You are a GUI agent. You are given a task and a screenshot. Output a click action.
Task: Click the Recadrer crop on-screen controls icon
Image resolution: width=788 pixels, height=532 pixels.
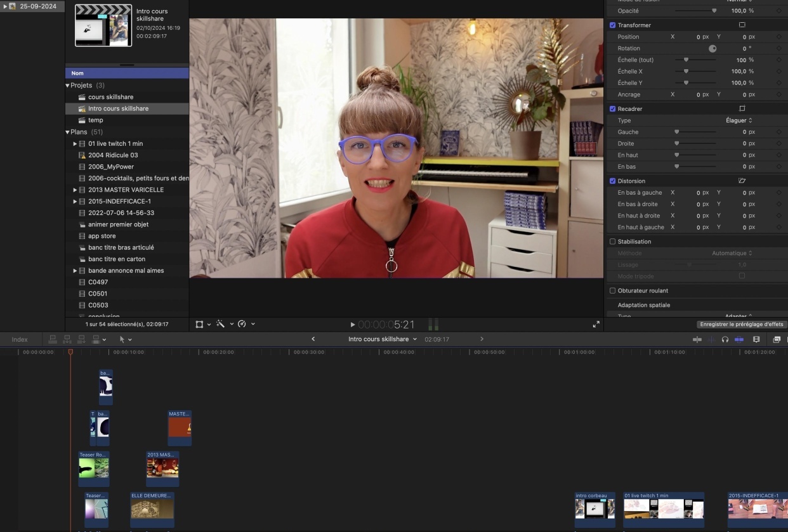coord(742,108)
